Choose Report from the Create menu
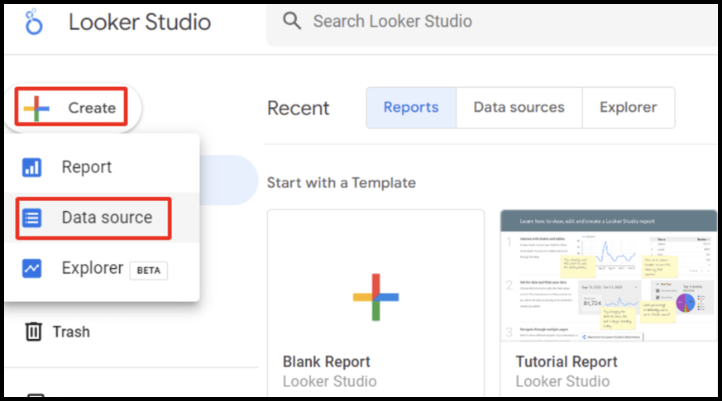The height and width of the screenshot is (401, 722). click(x=102, y=167)
